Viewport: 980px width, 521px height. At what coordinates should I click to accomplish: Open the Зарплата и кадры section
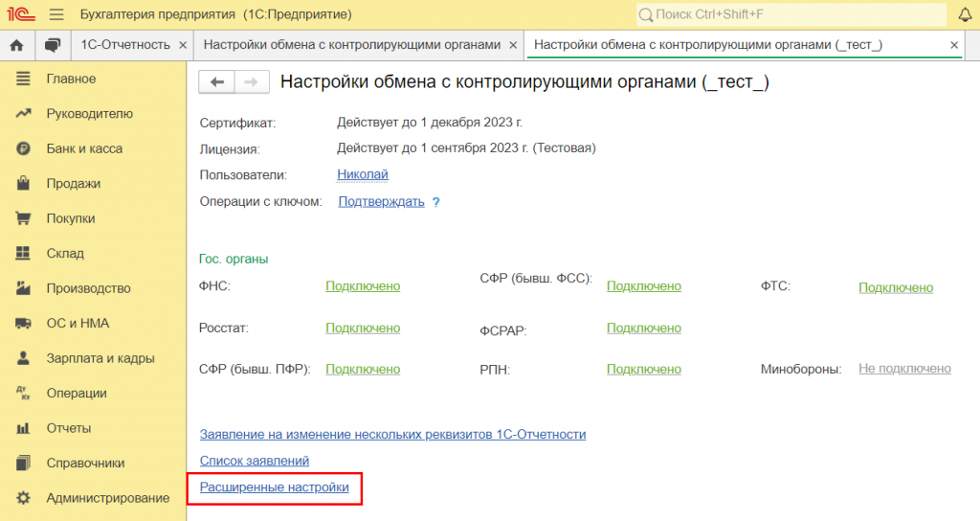(100, 358)
